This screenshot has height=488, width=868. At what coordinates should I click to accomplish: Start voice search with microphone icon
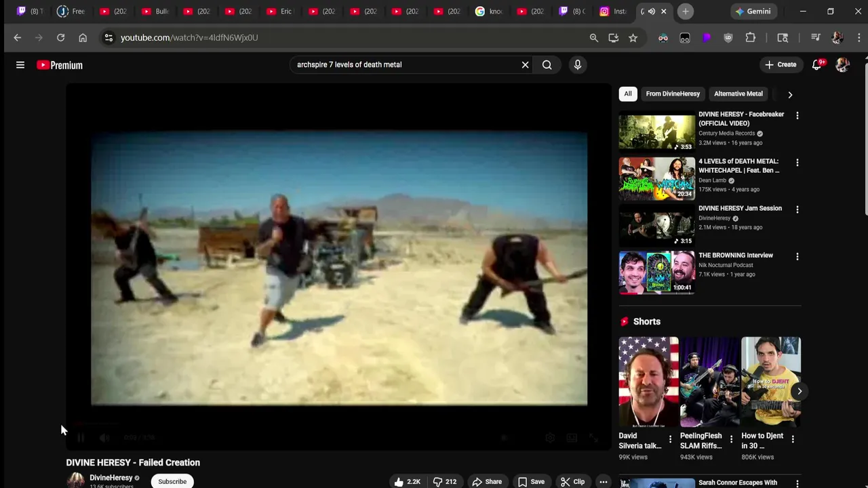point(578,65)
